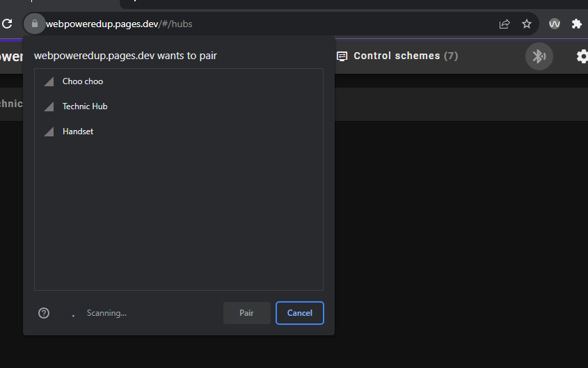Bookmark page with the star icon
588x368 pixels.
coord(527,24)
